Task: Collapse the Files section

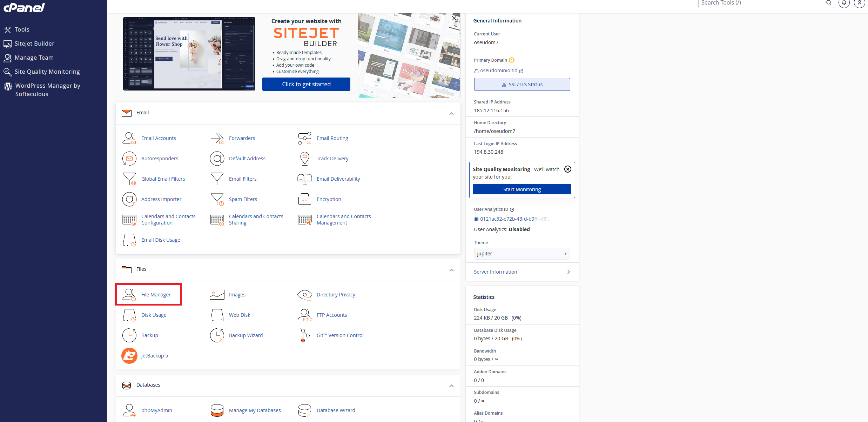Action: [x=451, y=270]
